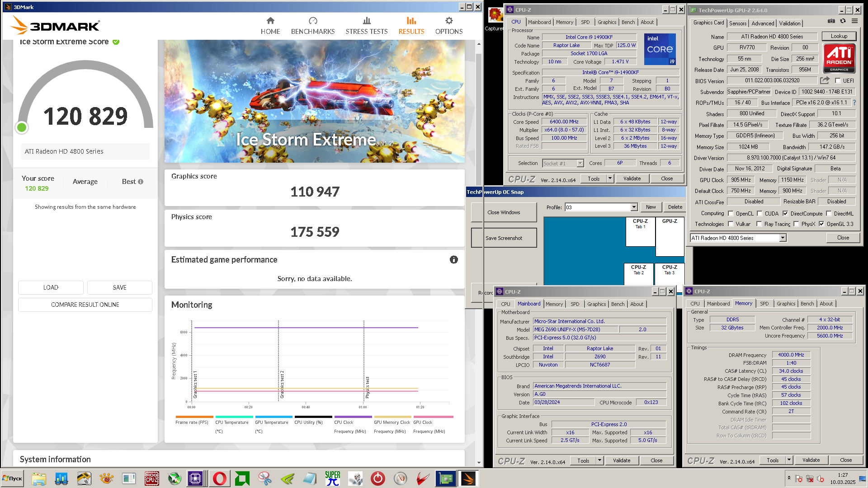Open the Socket #1 selection dropdown in CPU-Z
The image size is (868, 488).
pos(580,164)
